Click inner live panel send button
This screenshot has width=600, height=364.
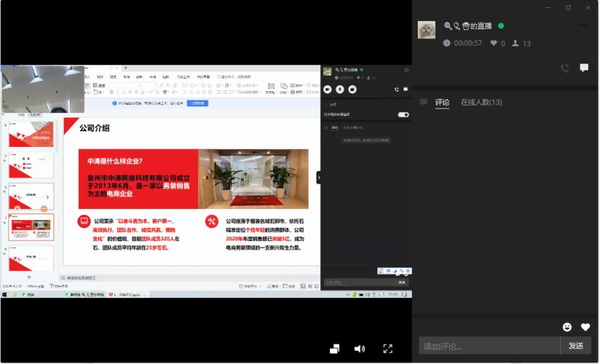click(x=402, y=282)
